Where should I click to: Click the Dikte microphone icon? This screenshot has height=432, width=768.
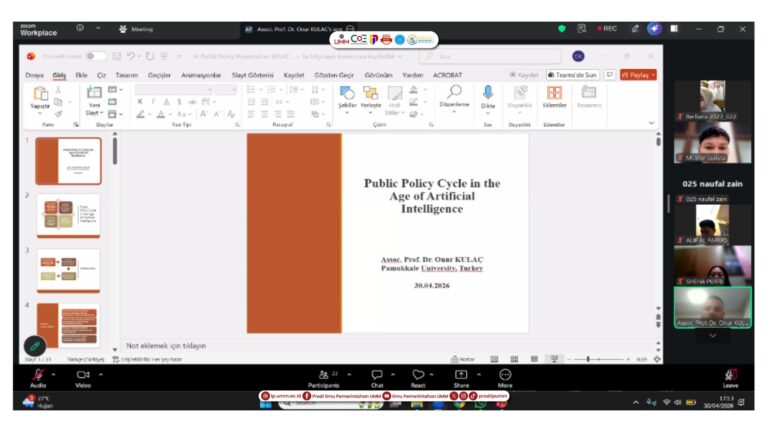click(488, 93)
